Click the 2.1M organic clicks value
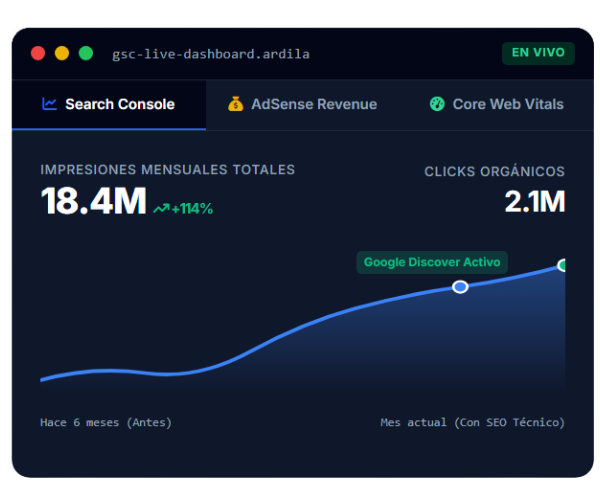The width and height of the screenshot is (600, 500). 535,202
